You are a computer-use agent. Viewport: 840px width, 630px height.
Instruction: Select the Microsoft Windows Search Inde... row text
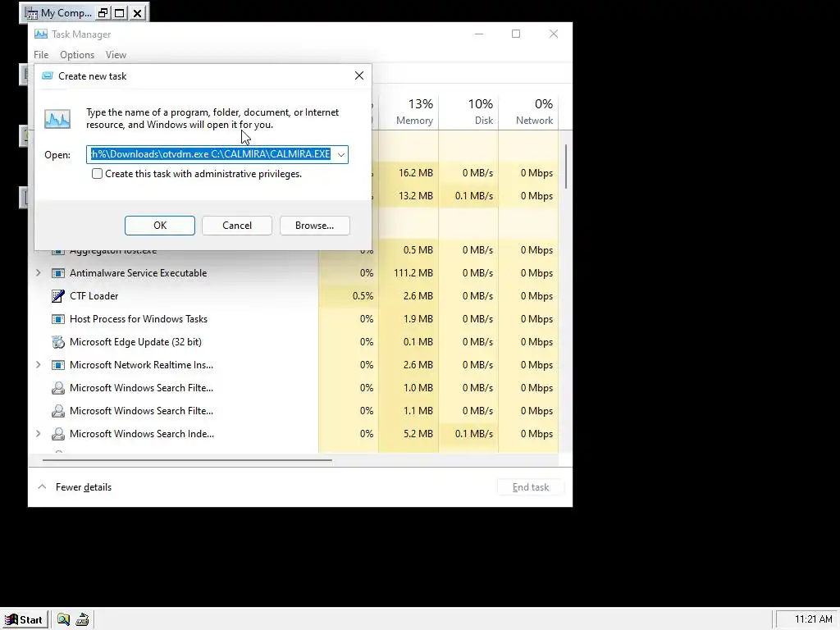tap(142, 434)
